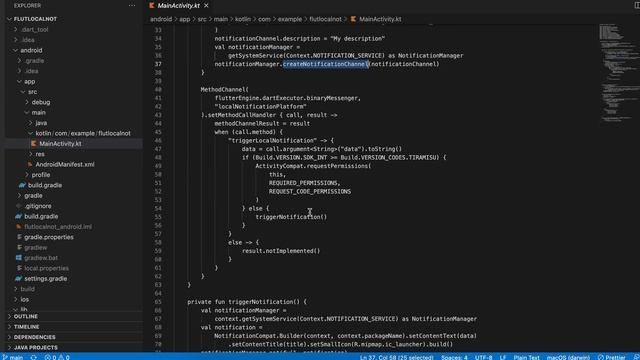Open settings.gradle file

(x=45, y=279)
